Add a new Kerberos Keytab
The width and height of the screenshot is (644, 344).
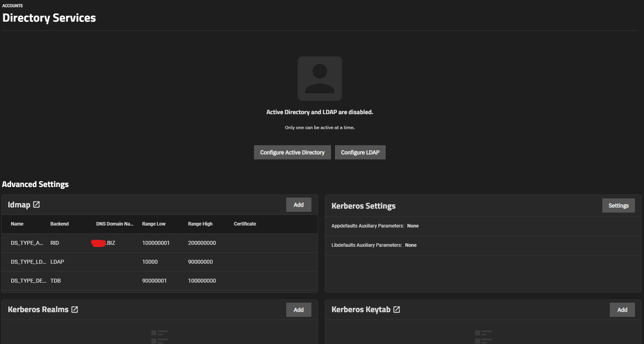pyautogui.click(x=622, y=310)
